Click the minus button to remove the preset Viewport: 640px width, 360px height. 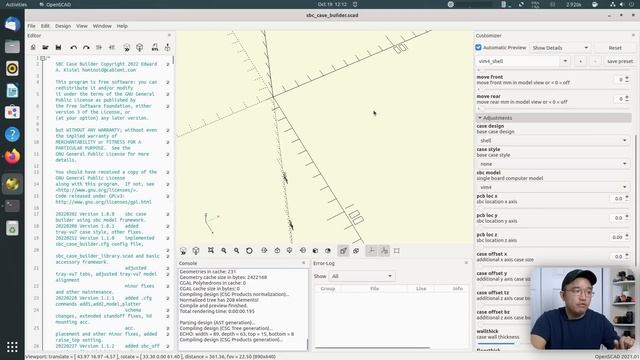595,61
